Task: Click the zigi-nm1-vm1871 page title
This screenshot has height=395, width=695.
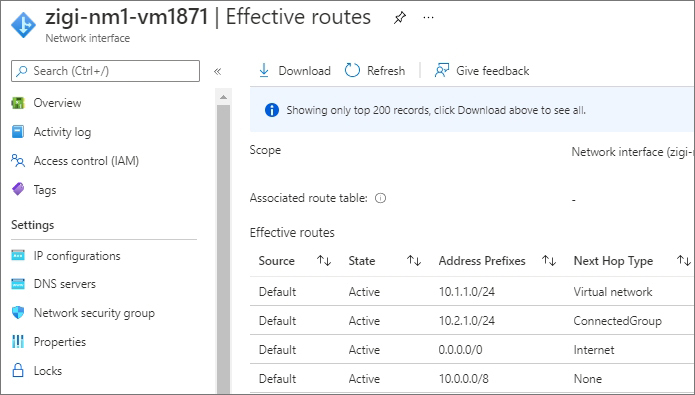Action: [127, 17]
